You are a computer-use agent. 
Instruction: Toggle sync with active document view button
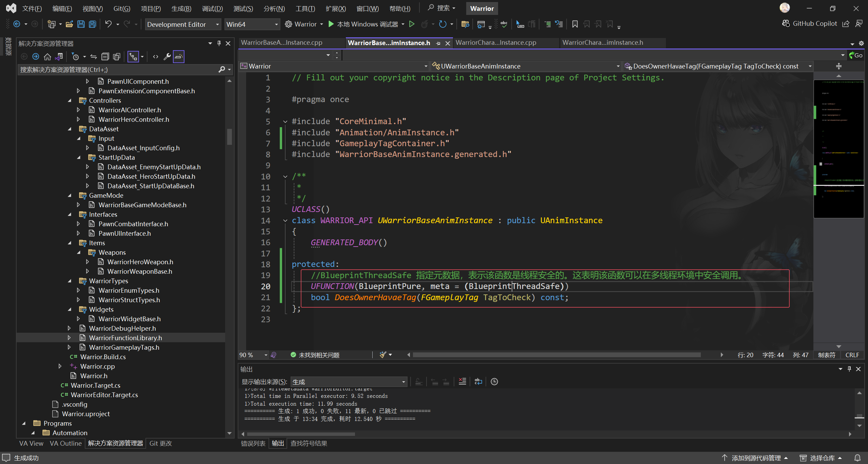point(94,57)
